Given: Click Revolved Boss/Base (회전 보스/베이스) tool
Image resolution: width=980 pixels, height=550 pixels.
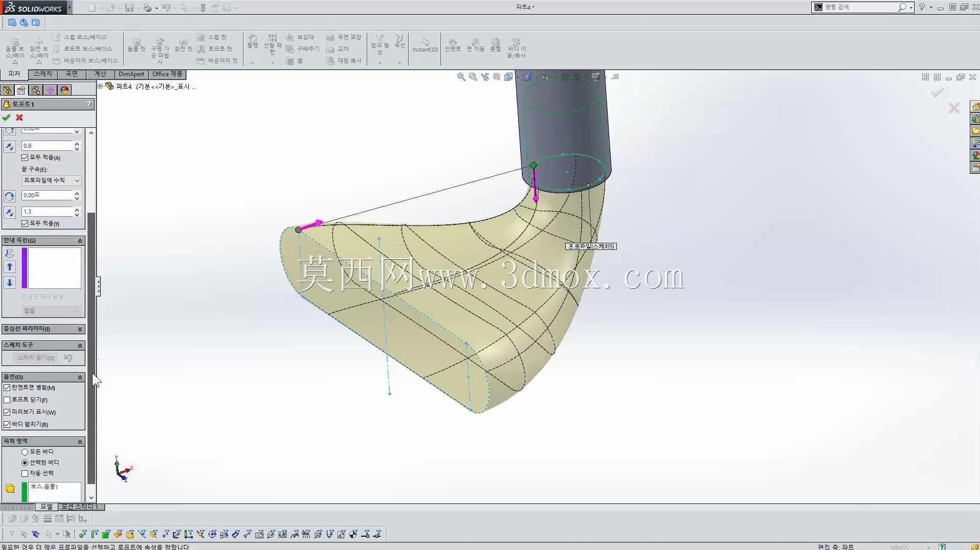Looking at the screenshot, I should click(39, 50).
